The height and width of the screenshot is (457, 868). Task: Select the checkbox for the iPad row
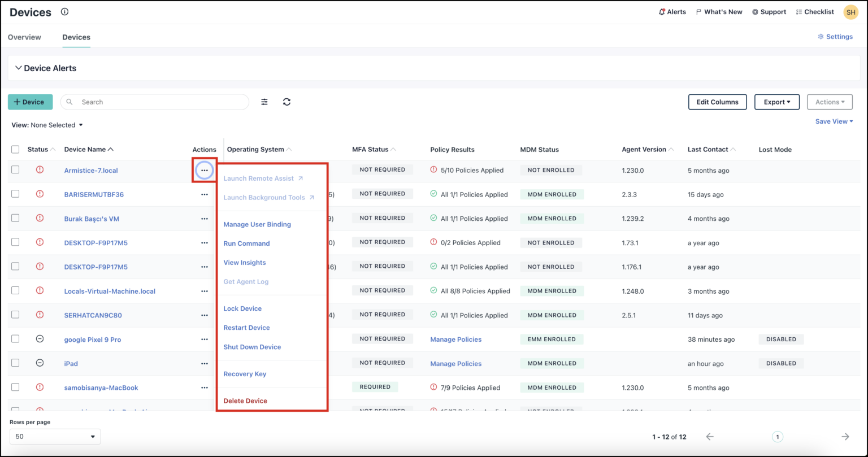(15, 363)
